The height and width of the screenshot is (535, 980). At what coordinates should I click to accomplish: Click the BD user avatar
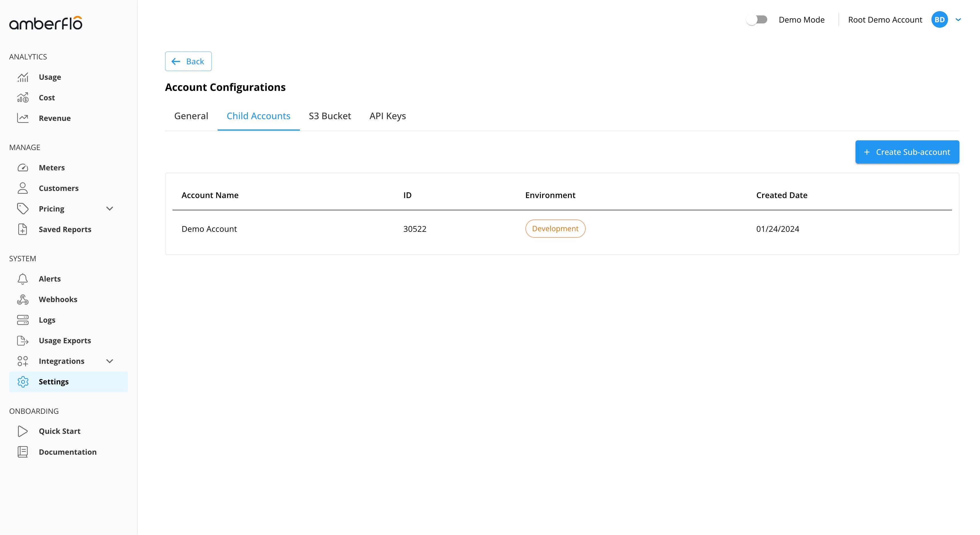(939, 19)
